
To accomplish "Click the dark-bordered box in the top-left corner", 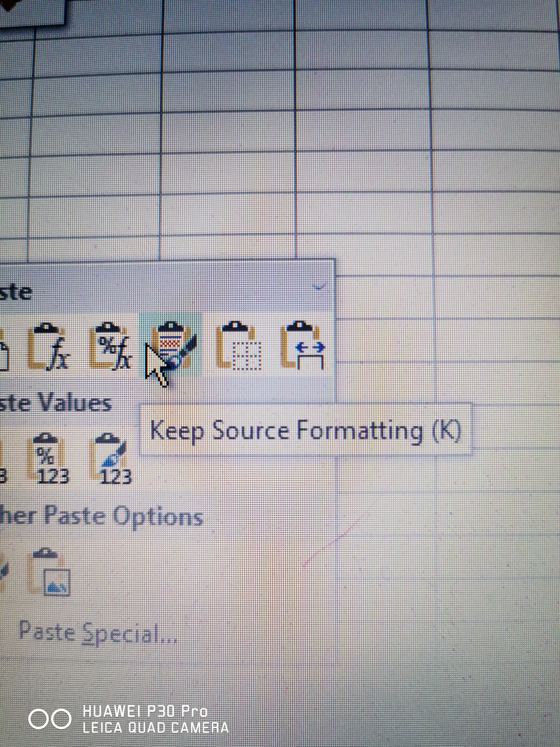I will (x=32, y=12).
